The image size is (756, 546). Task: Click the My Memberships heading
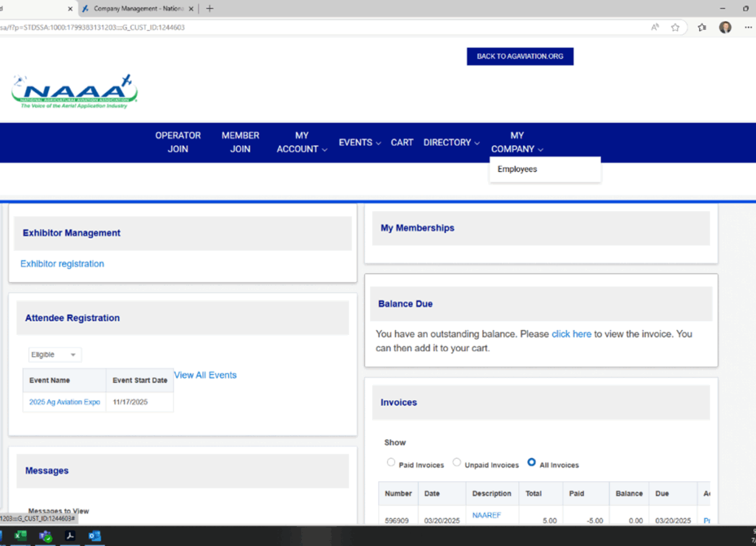(x=418, y=228)
